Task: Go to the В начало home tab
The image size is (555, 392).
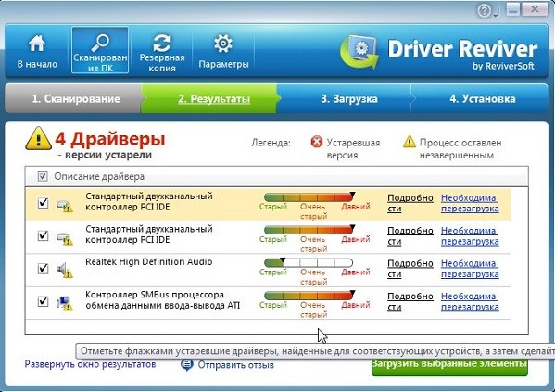Action: [37, 51]
